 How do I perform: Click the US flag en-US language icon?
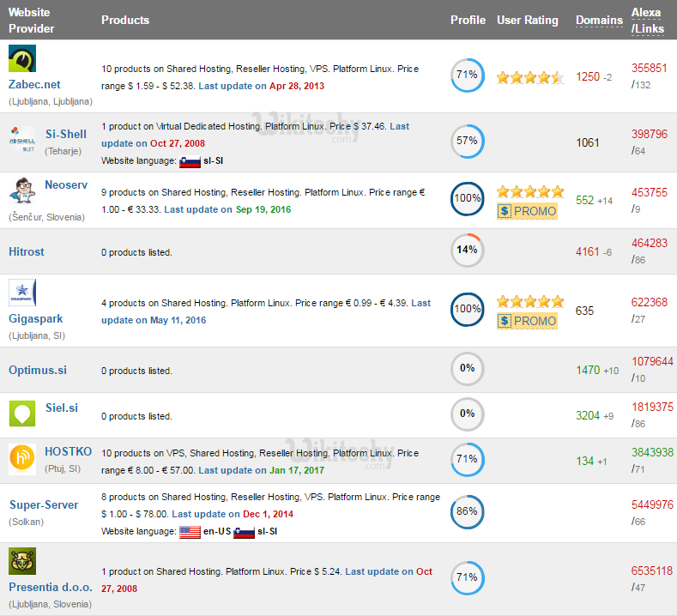tap(190, 532)
